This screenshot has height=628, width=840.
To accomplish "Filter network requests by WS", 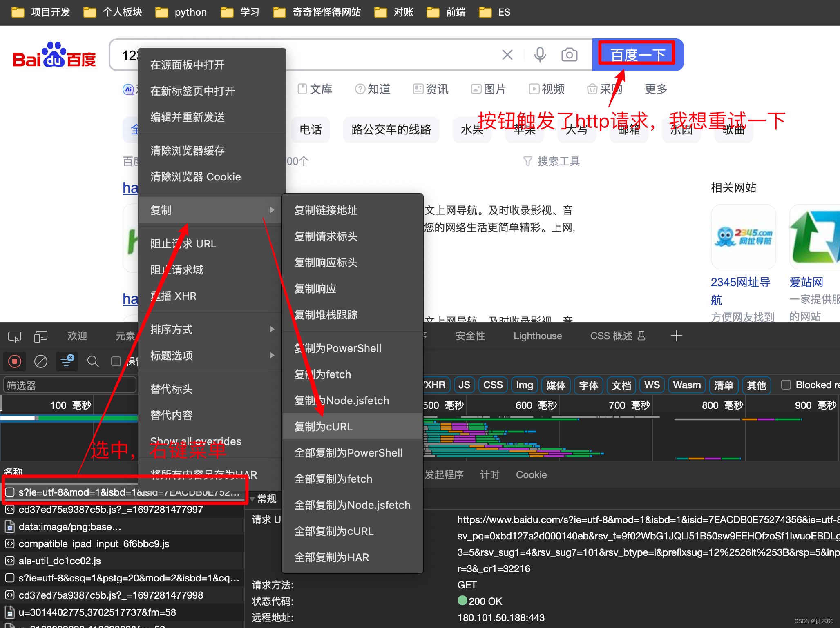I will (652, 385).
